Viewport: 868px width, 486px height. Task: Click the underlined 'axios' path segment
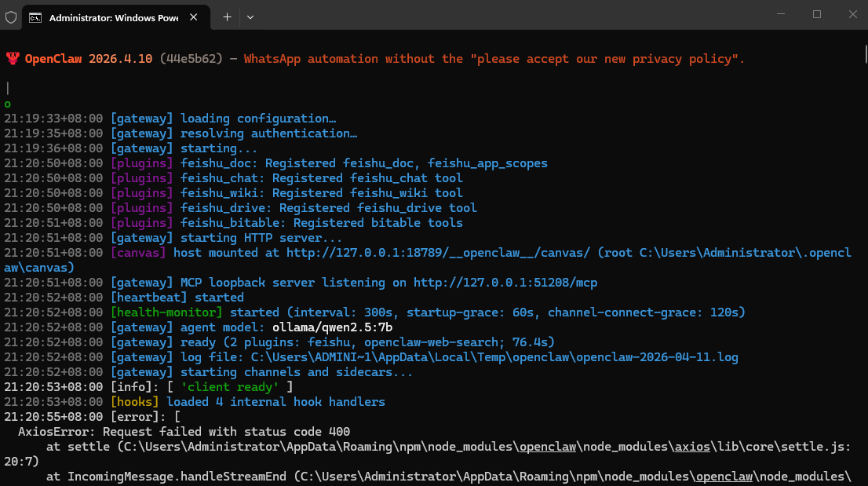pyautogui.click(x=692, y=448)
